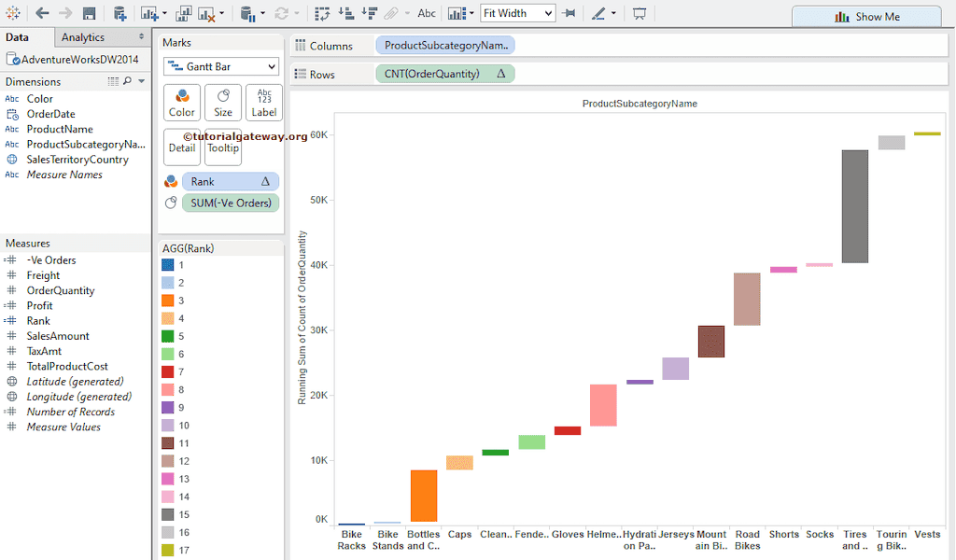Click the Save workbook icon
This screenshot has width=956, height=560.
[89, 13]
